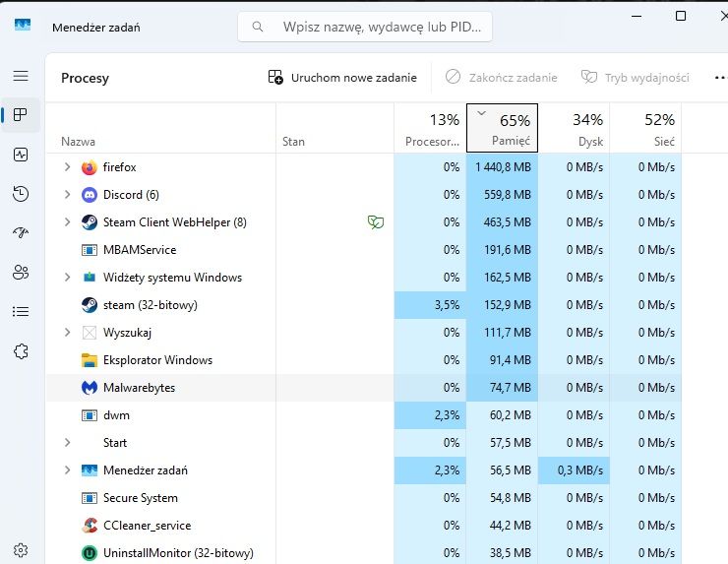Viewport: 728px width, 564px height.
Task: Sort by the Sieć column header
Action: (645, 128)
